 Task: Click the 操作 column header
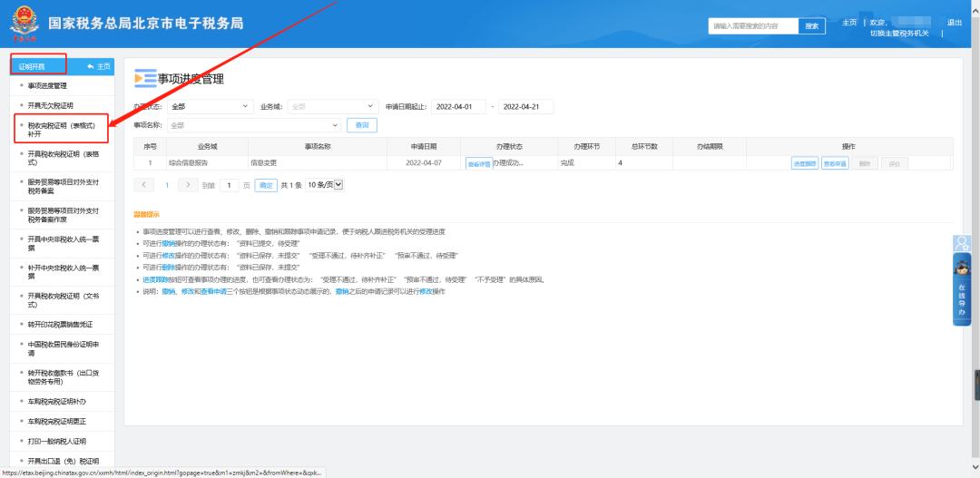coord(848,146)
